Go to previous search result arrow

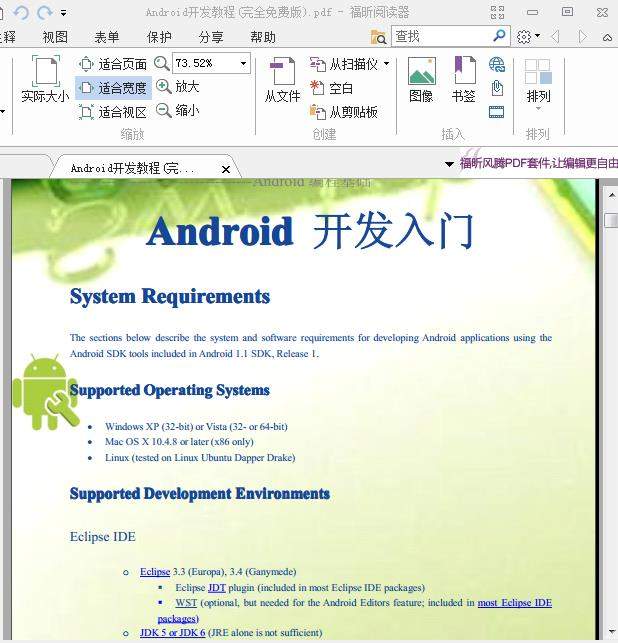(x=556, y=37)
